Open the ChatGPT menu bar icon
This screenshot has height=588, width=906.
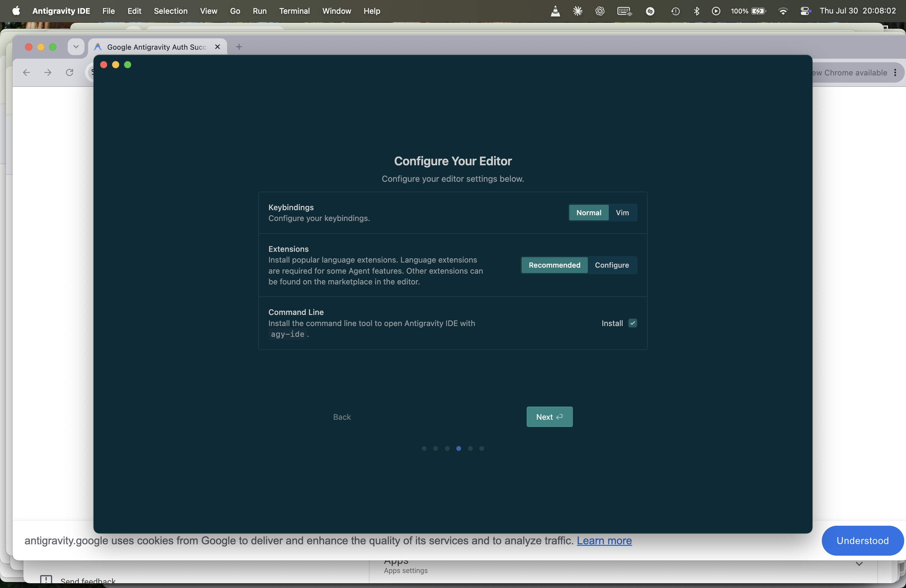(600, 11)
